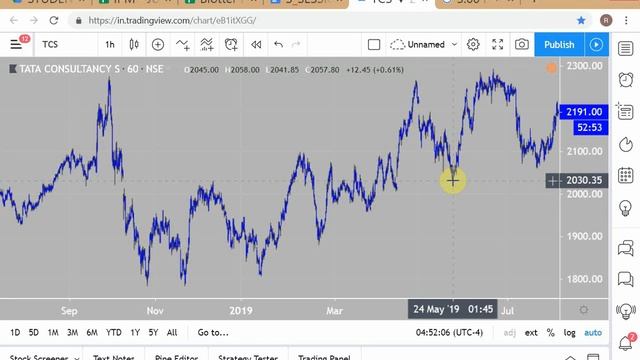
Task: Open the economic calendar sidebar icon
Action: [626, 176]
